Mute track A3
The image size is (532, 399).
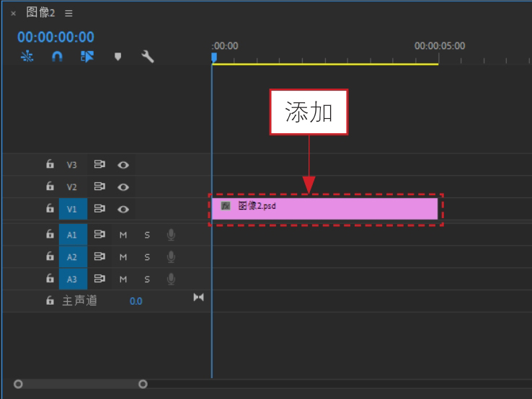tap(123, 279)
